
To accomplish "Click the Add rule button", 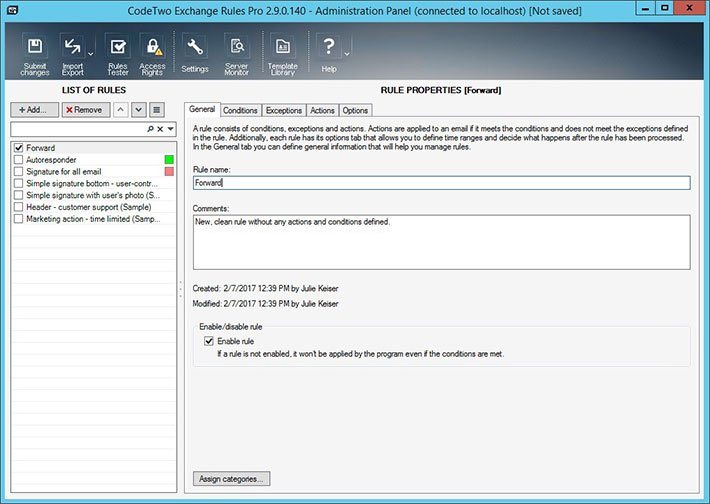I will click(x=35, y=110).
